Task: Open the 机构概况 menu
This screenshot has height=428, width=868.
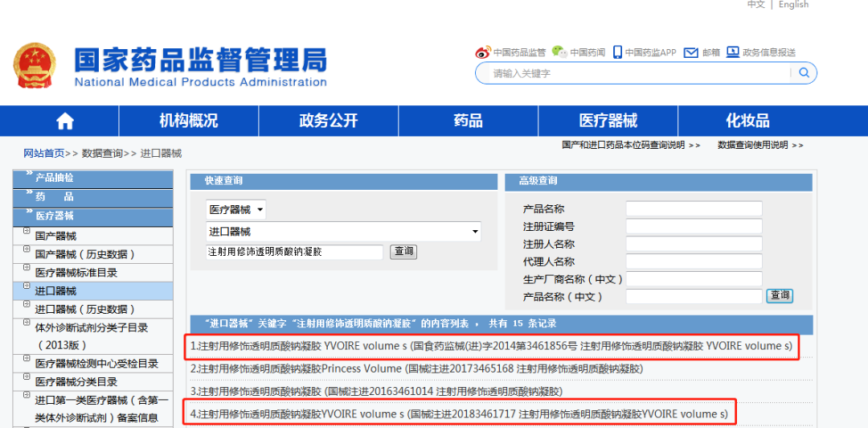Action: pyautogui.click(x=189, y=121)
